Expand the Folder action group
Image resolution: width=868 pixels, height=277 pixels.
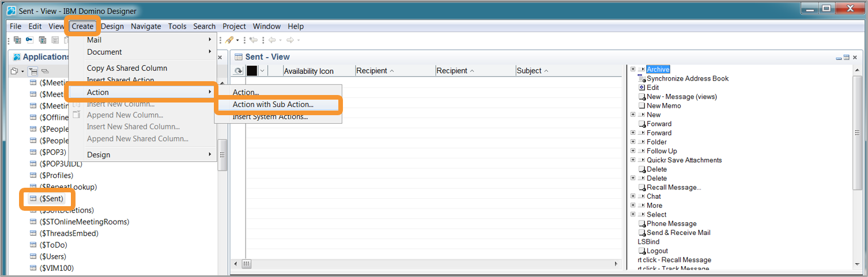tap(633, 142)
